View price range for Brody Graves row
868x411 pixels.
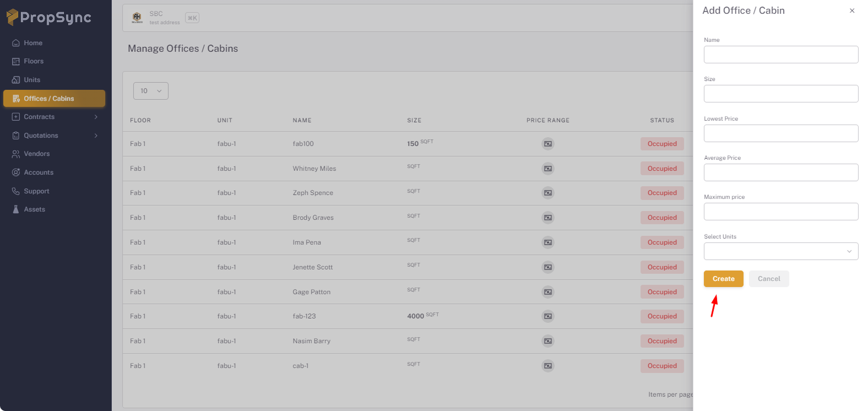pos(548,218)
